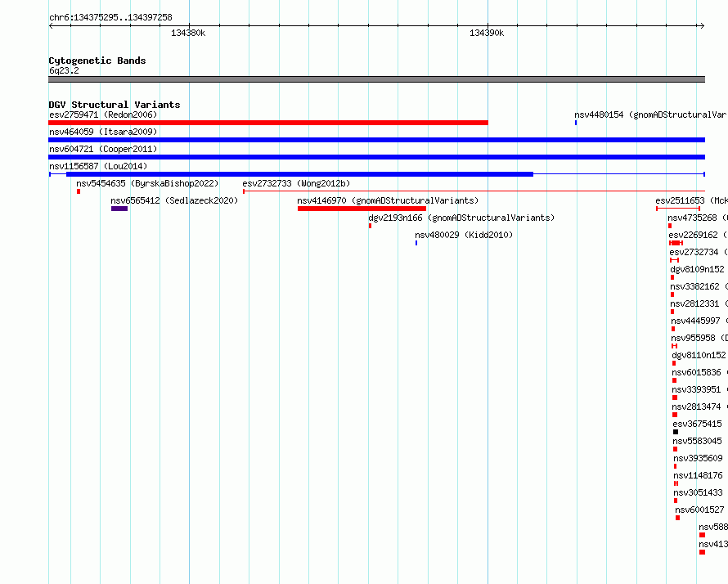Click the nsv6001527 variant label

pyautogui.click(x=699, y=510)
